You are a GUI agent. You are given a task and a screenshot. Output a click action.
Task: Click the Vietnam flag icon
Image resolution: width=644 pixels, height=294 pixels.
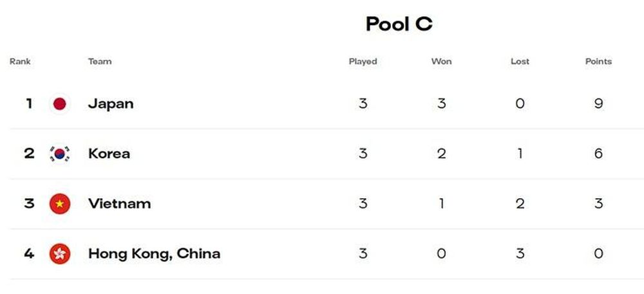(59, 204)
